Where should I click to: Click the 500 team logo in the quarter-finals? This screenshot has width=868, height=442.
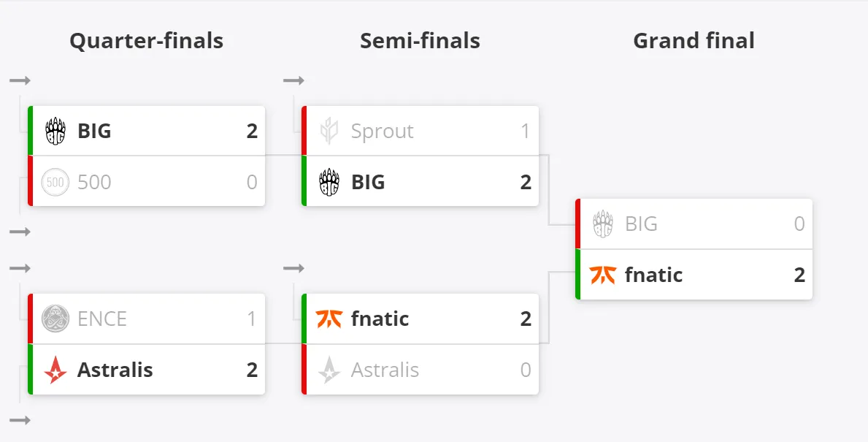pos(55,182)
